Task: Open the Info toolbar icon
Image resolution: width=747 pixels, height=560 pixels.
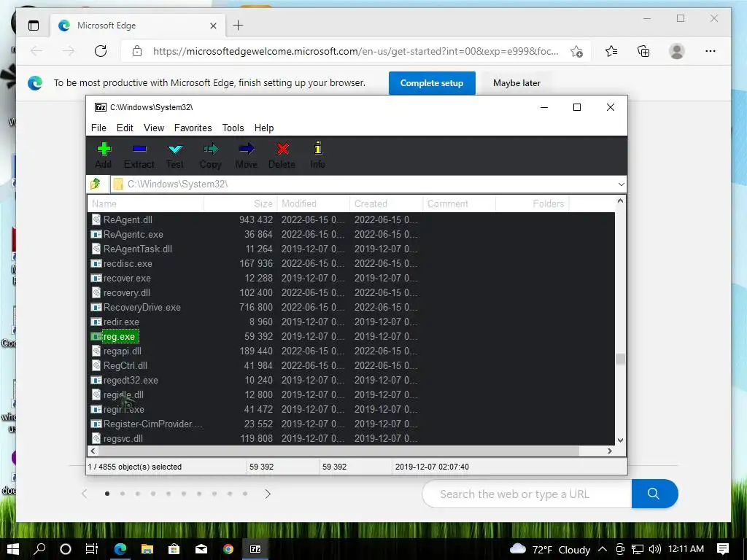Action: tap(318, 155)
